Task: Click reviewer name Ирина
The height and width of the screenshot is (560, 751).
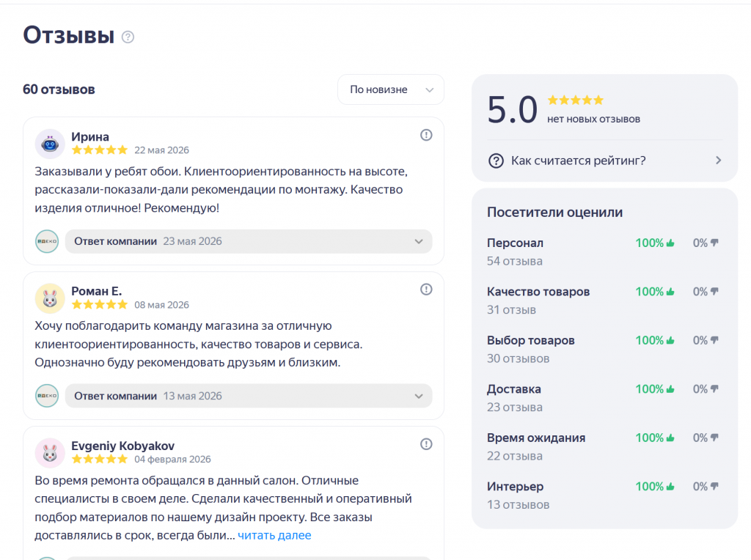Action: 90,137
